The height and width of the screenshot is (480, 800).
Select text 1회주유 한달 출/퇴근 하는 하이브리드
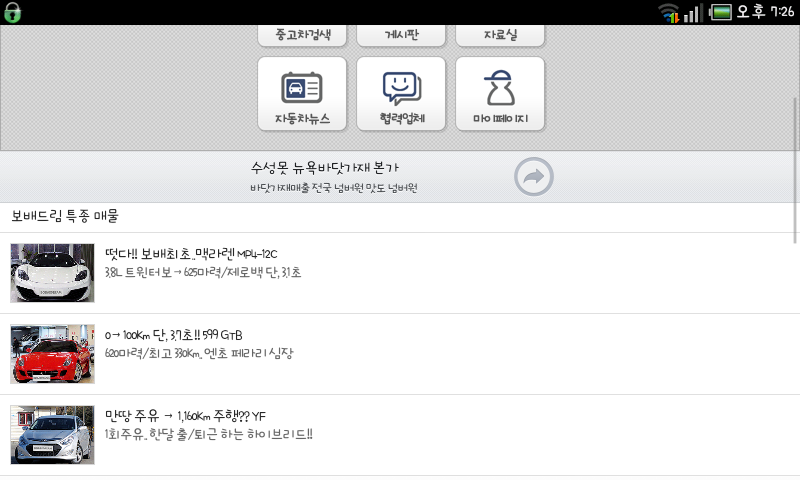209,435
